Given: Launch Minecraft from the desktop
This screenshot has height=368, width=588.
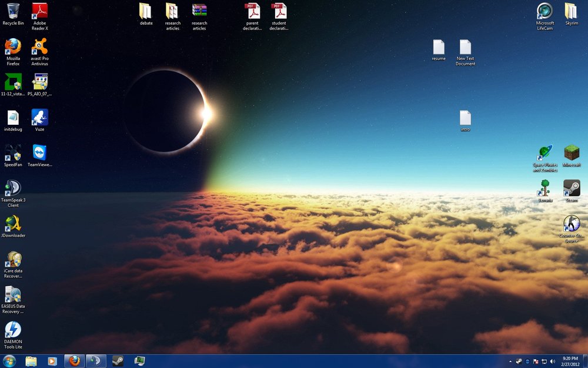Looking at the screenshot, I should [572, 156].
